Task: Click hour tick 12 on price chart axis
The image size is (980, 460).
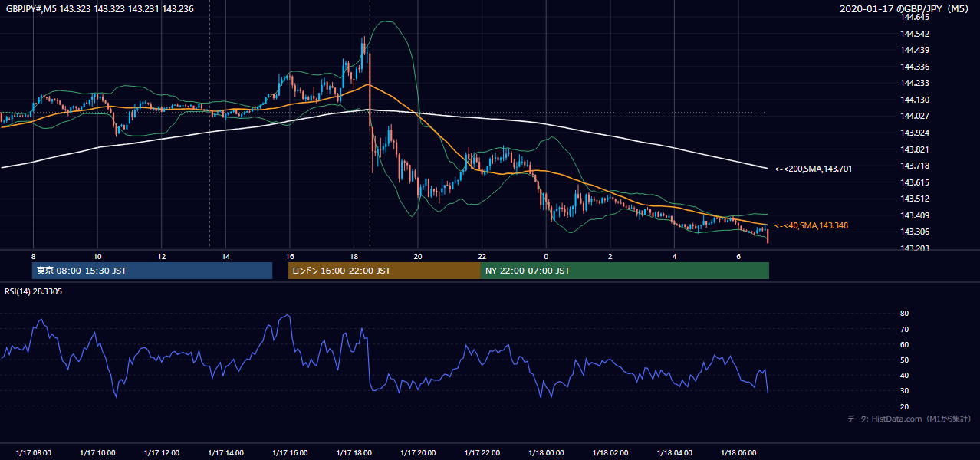Action: point(161,256)
